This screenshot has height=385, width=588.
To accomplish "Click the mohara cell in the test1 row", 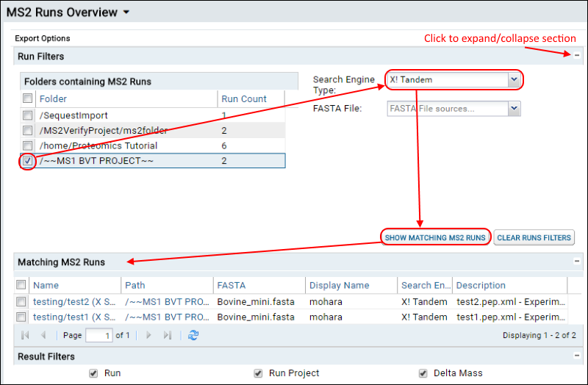I will point(326,317).
